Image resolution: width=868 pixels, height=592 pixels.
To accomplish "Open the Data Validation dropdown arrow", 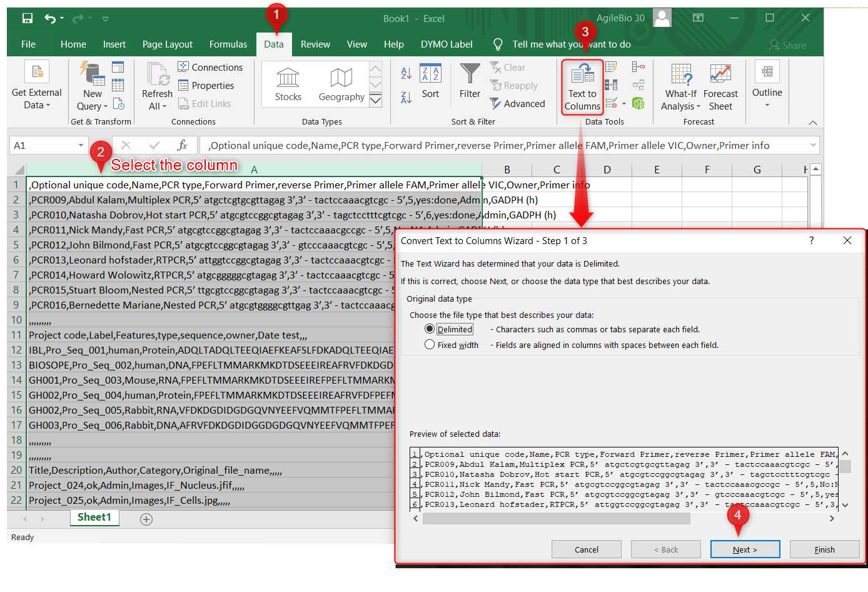I will [624, 103].
